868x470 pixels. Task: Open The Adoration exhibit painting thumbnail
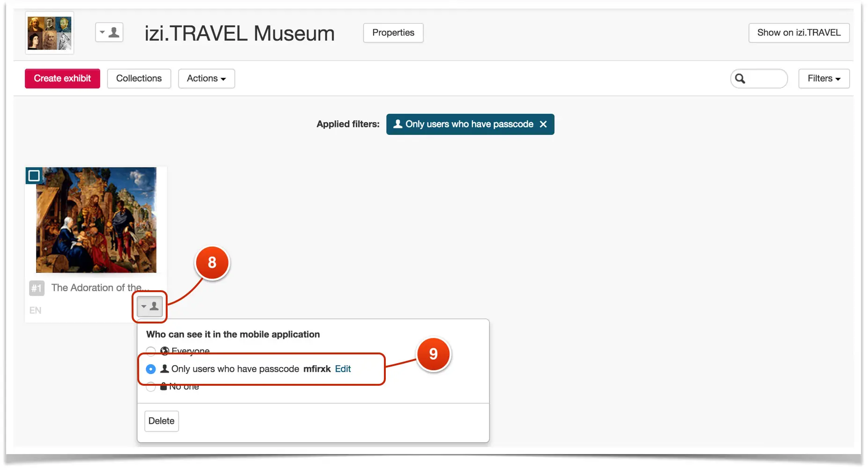click(x=96, y=220)
